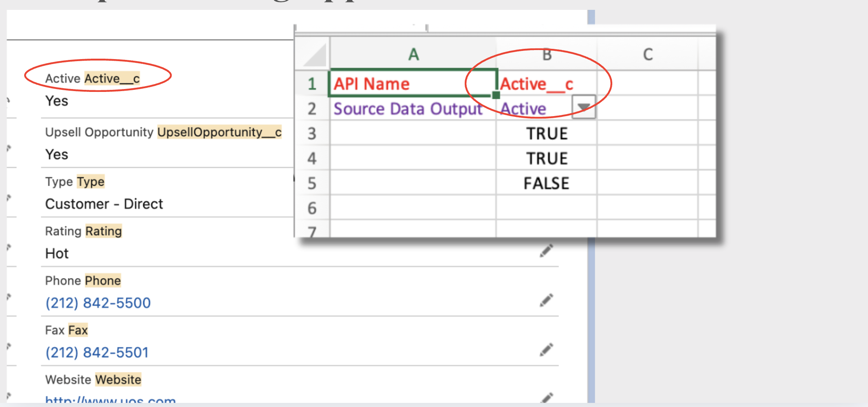Call the phone link (212) 842-5500
The height and width of the screenshot is (407, 868).
98,303
